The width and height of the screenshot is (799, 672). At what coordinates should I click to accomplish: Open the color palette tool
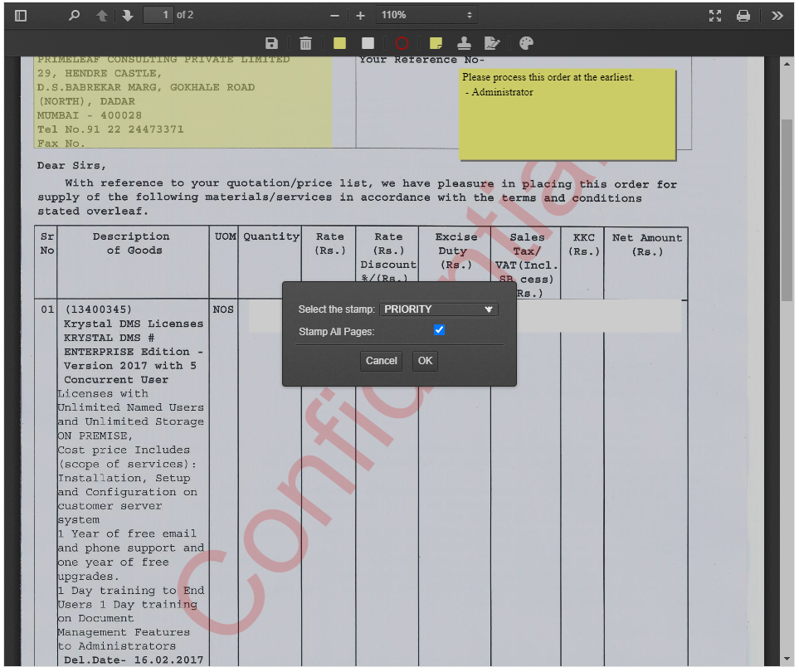526,43
